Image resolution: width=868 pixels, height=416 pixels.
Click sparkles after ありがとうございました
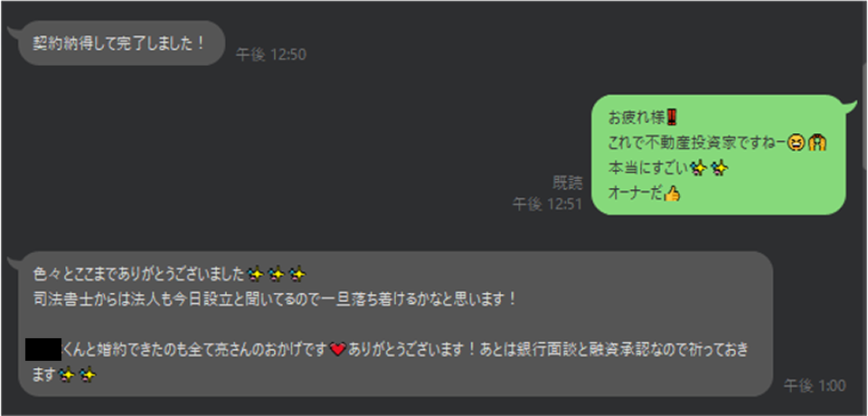click(277, 273)
